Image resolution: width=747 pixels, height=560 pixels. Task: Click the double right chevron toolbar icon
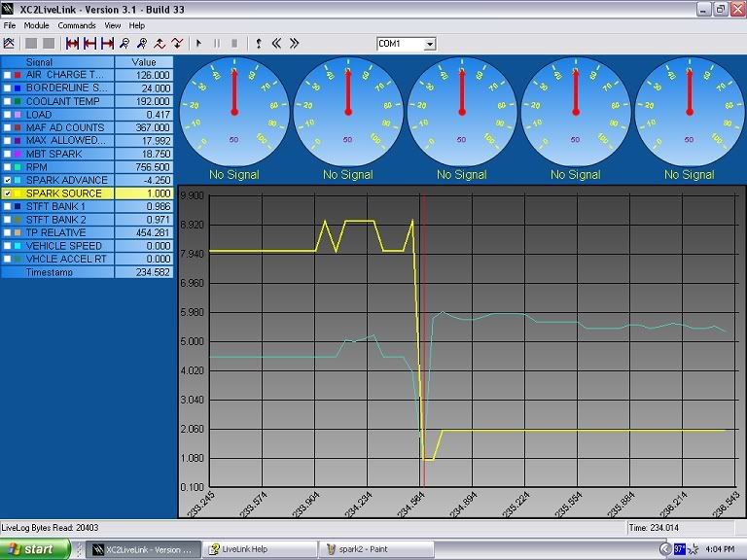click(294, 44)
